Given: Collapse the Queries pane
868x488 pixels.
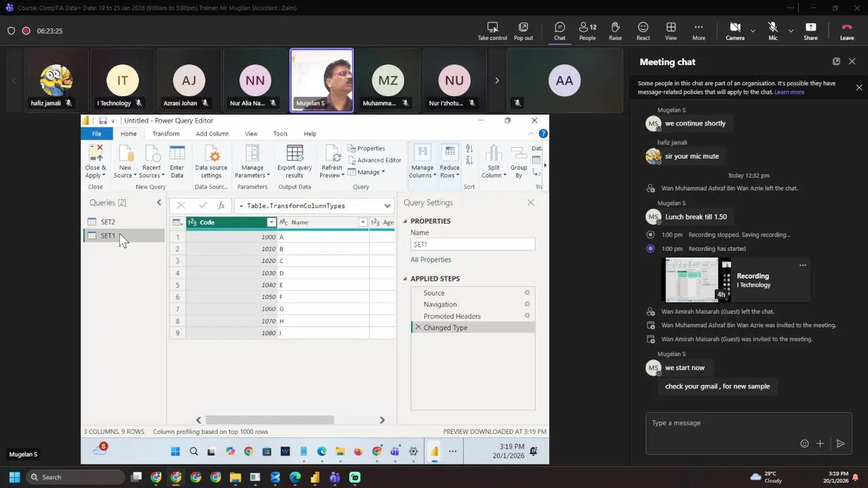Looking at the screenshot, I should pyautogui.click(x=159, y=202).
